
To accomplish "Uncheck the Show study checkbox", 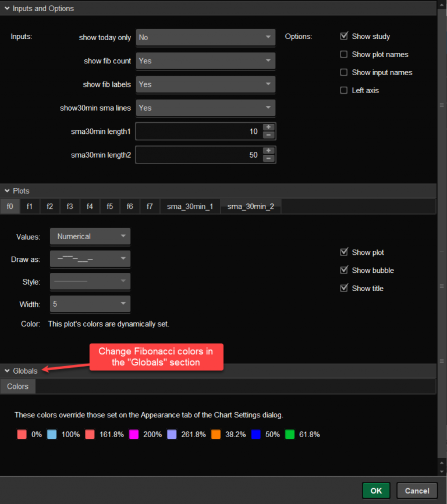I will [344, 36].
